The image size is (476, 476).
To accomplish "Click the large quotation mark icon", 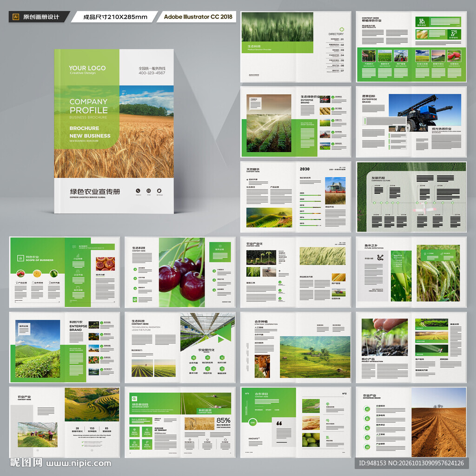I will (279, 423).
